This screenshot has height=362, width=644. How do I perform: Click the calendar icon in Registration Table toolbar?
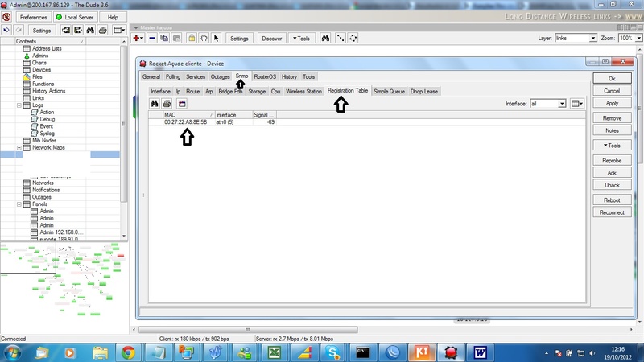[x=182, y=104]
